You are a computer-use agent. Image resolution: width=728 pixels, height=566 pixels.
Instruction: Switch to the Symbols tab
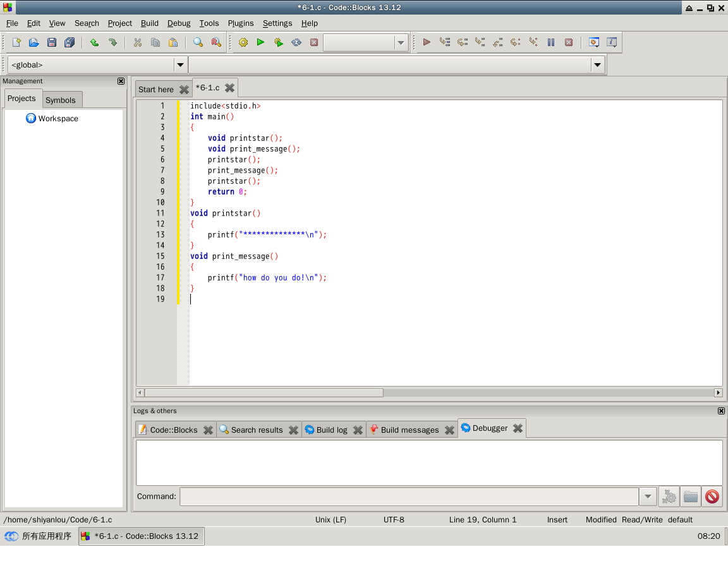[61, 100]
